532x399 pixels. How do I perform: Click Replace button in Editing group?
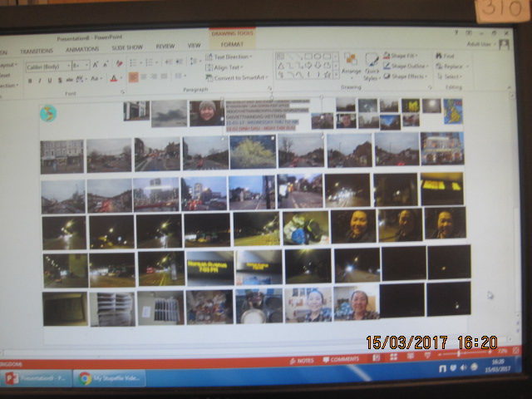[x=450, y=66]
